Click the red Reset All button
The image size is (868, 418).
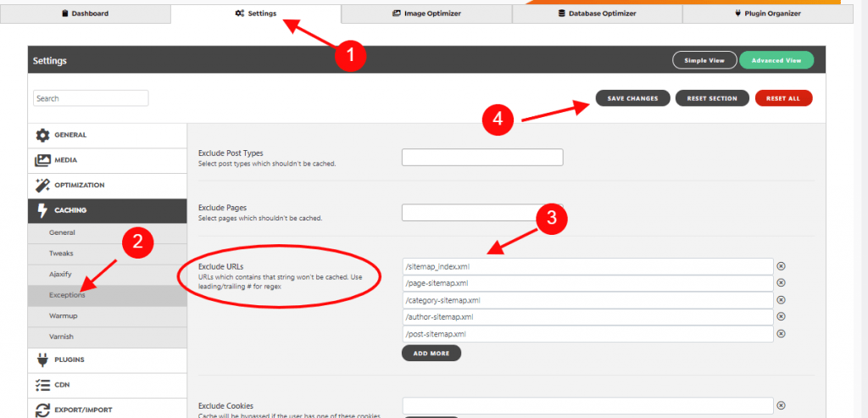783,98
